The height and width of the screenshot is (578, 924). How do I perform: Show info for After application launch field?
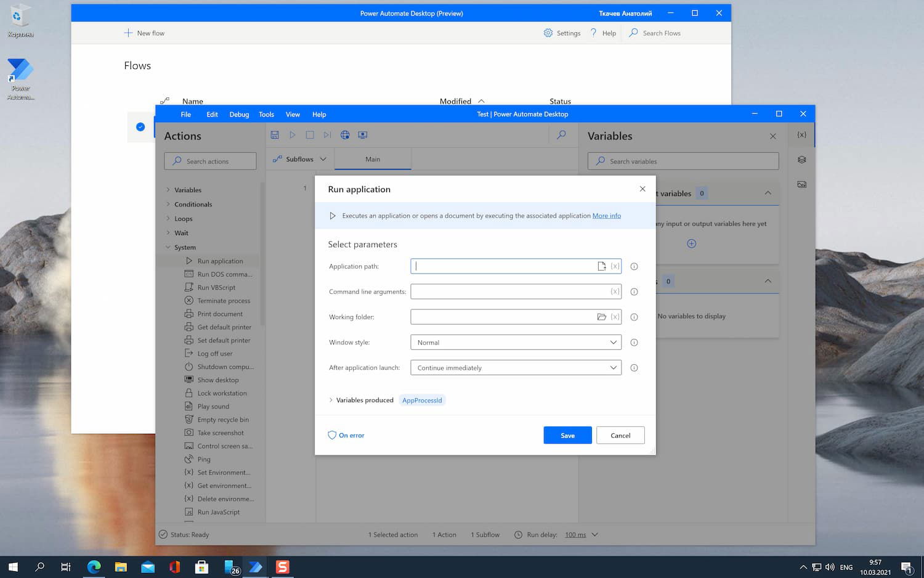tap(634, 367)
